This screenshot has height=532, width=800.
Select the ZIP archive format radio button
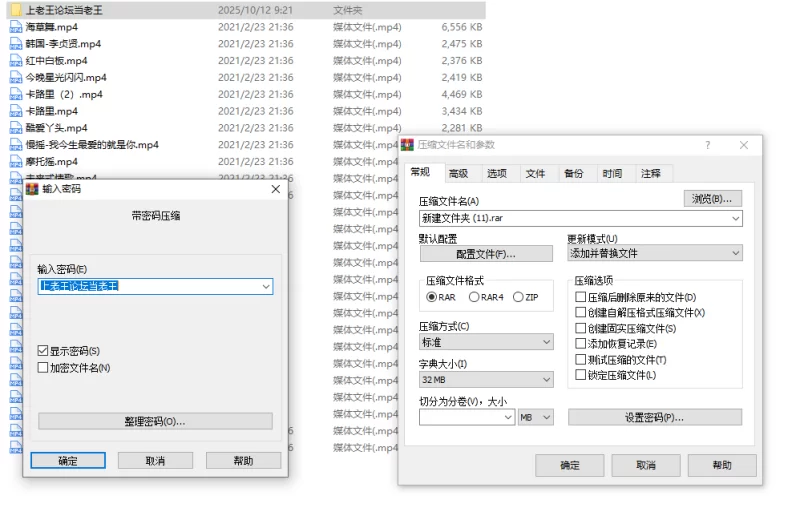pos(518,297)
